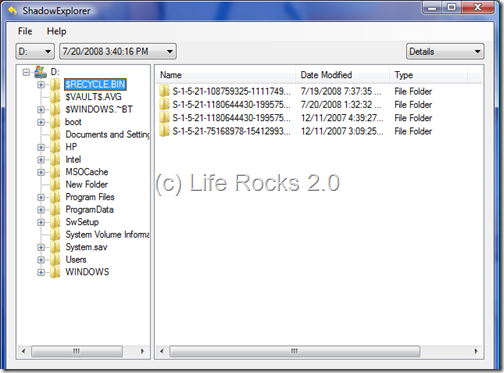This screenshot has height=373, width=504.
Task: Click the Intel folder icon
Action: click(x=55, y=159)
